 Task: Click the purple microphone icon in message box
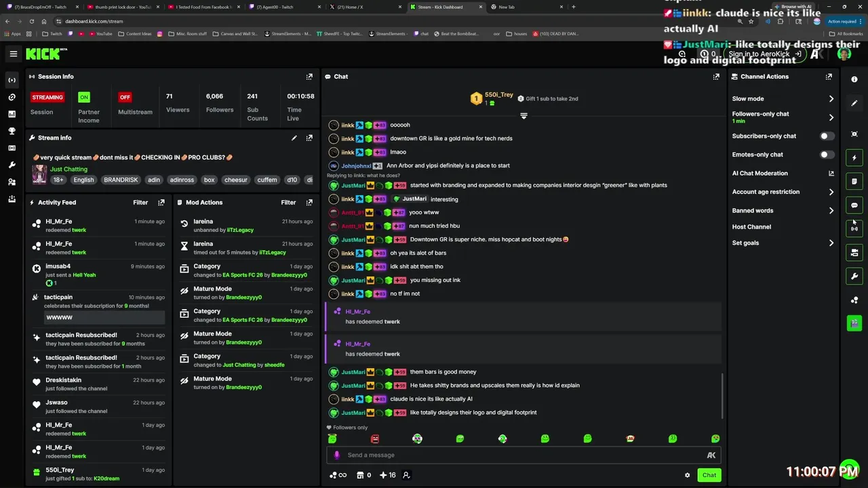pos(336,455)
